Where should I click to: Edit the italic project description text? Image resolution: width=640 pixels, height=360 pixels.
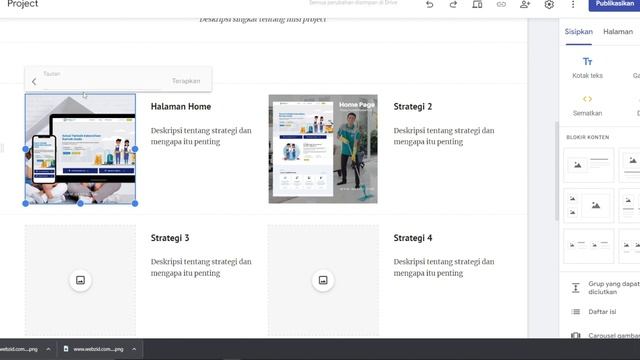[262, 20]
